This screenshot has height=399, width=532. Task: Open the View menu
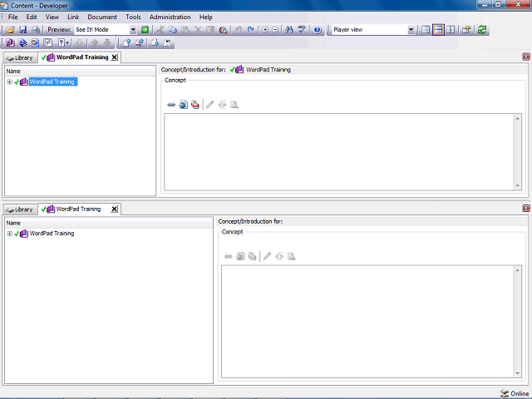tap(52, 17)
